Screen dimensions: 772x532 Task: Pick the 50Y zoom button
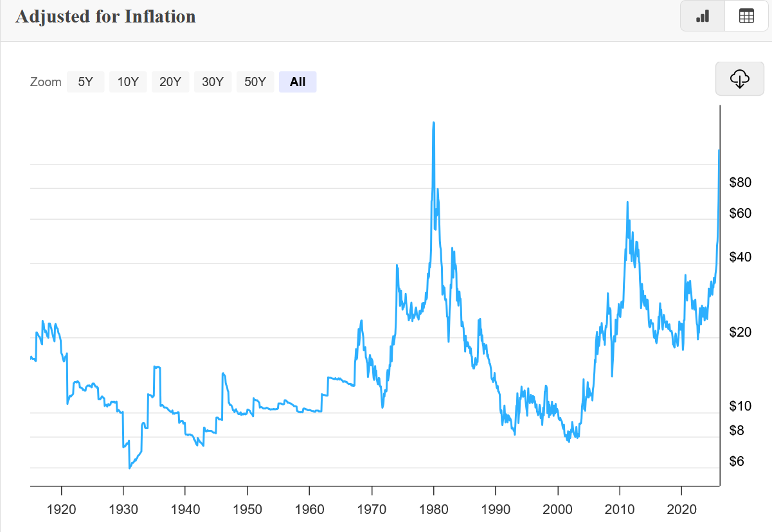pos(255,82)
